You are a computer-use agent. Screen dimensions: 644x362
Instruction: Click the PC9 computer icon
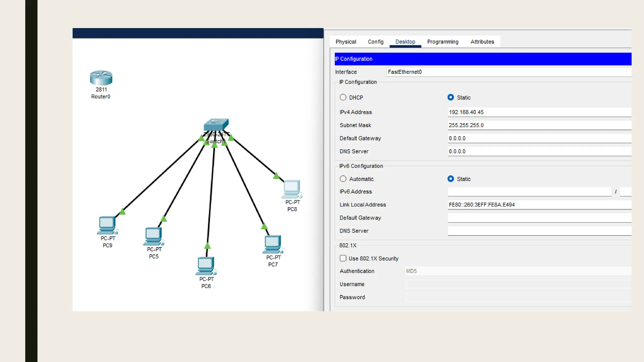point(107,225)
